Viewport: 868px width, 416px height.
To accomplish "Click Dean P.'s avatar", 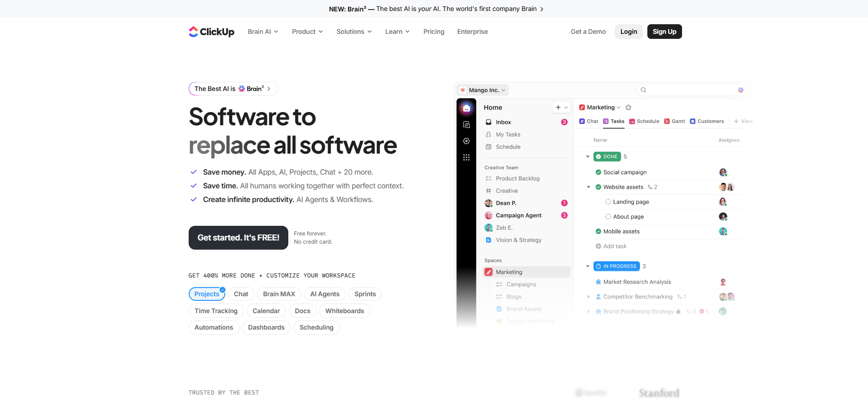I will tap(488, 203).
